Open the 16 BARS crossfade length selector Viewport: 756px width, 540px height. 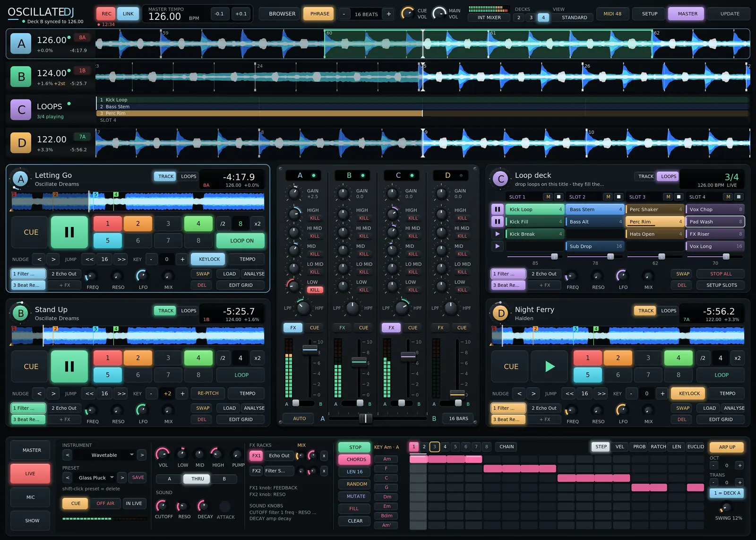pos(458,418)
